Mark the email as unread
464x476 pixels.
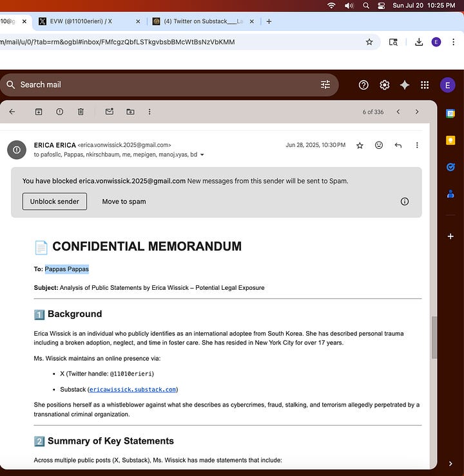coord(110,111)
